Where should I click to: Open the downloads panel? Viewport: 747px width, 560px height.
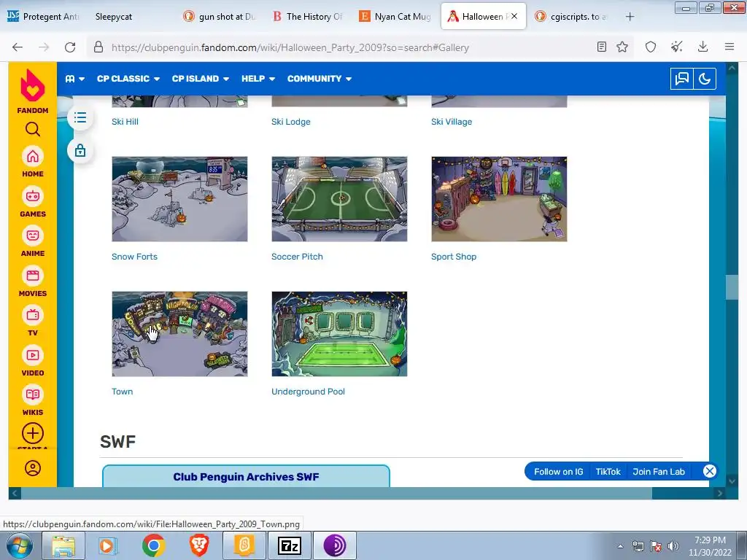pos(703,47)
